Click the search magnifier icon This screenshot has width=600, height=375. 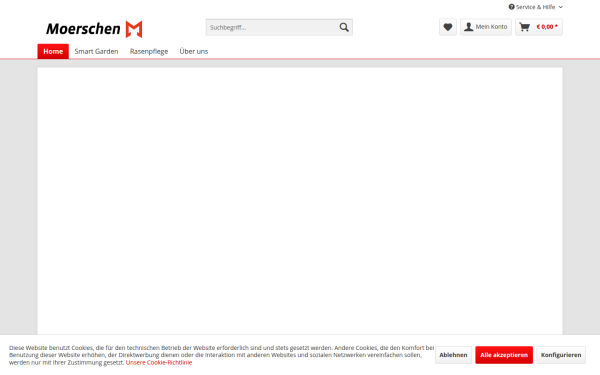point(344,27)
